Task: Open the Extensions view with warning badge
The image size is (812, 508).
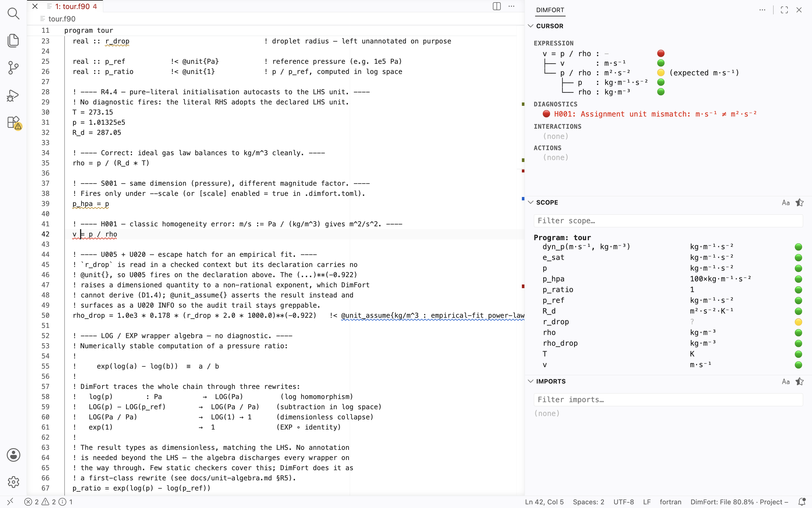Action: (14, 123)
